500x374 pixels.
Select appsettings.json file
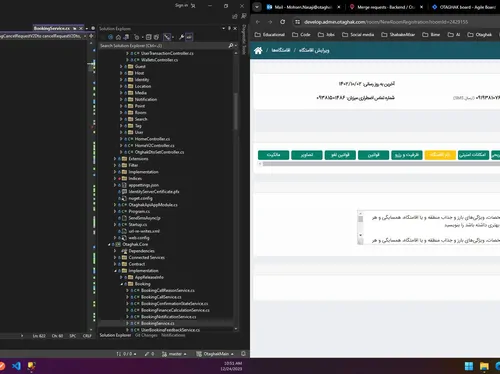(x=144, y=185)
